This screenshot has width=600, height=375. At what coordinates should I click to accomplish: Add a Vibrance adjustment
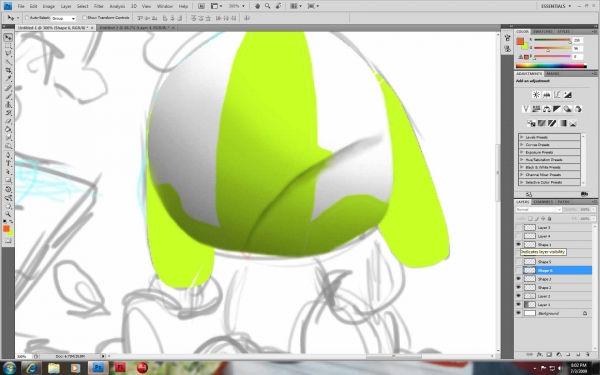point(526,109)
